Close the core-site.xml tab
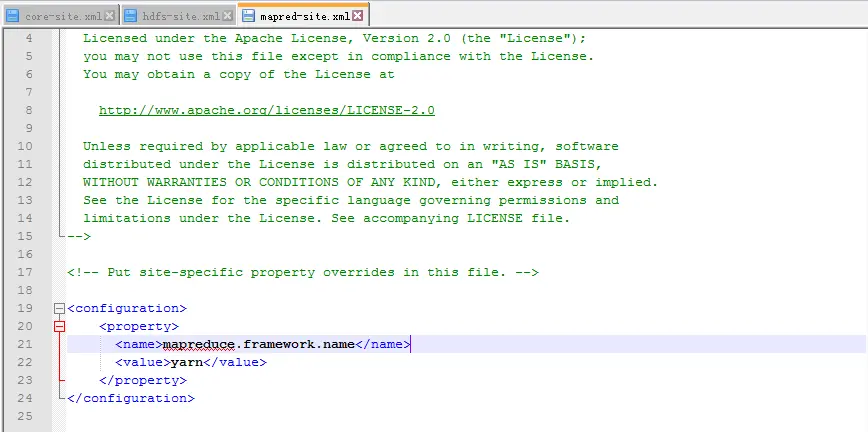The image size is (868, 432). tap(110, 16)
